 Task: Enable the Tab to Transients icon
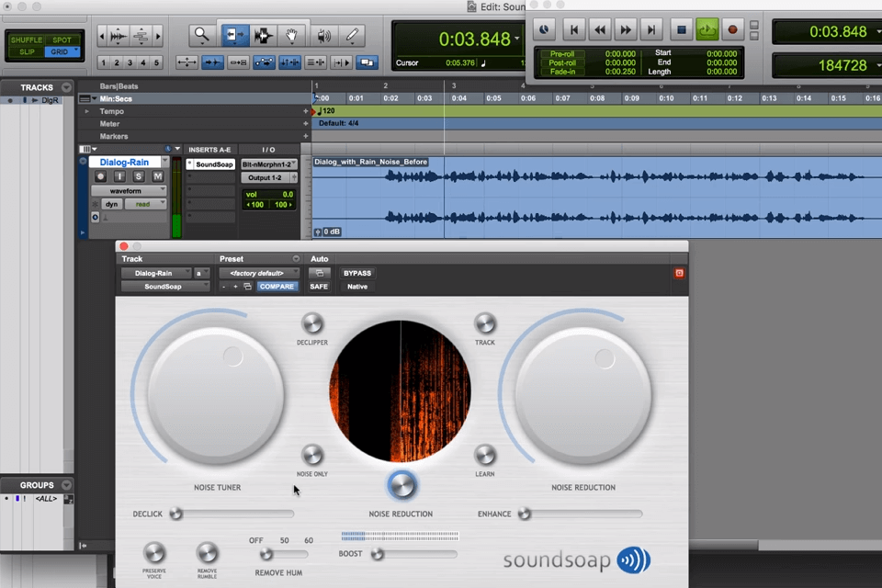coord(212,62)
